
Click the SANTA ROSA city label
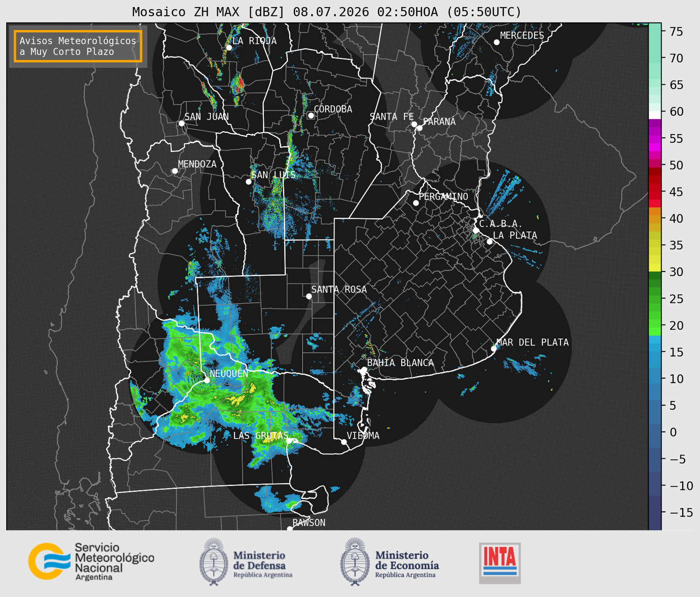point(339,289)
